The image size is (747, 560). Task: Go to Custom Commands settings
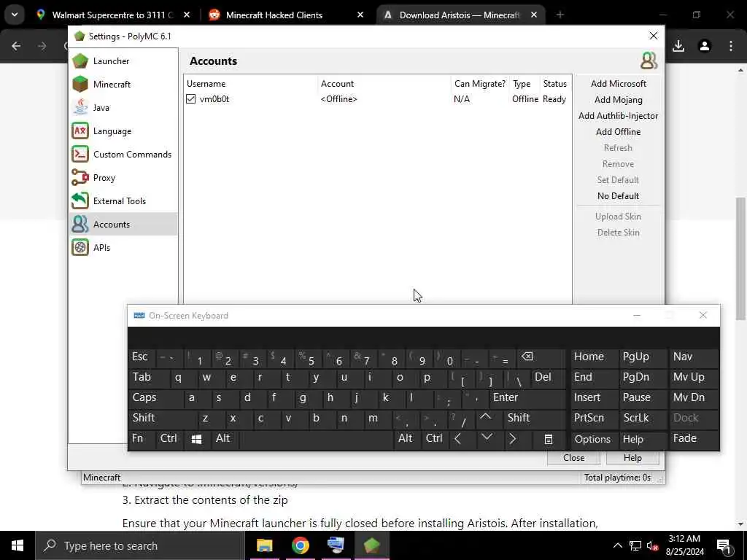tap(123, 155)
